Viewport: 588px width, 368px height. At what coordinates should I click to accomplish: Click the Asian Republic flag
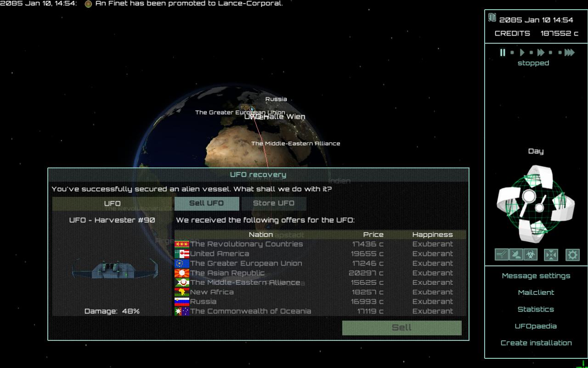182,273
